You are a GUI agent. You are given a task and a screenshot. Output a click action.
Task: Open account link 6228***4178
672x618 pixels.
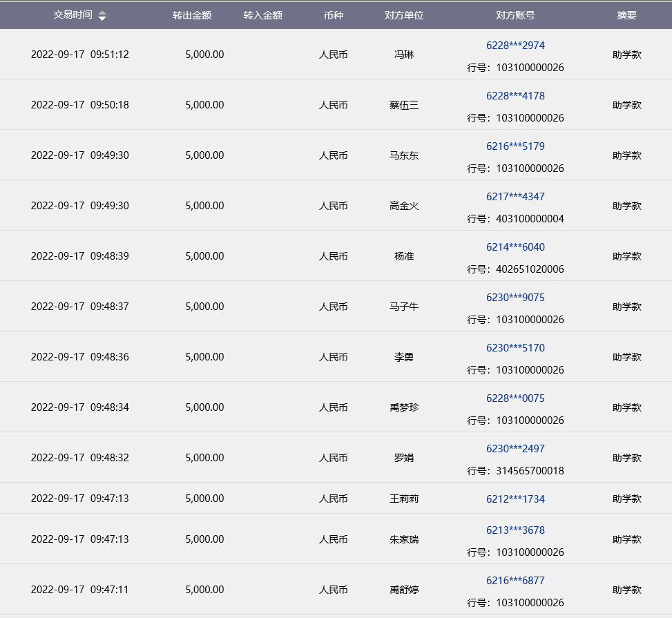coord(515,96)
